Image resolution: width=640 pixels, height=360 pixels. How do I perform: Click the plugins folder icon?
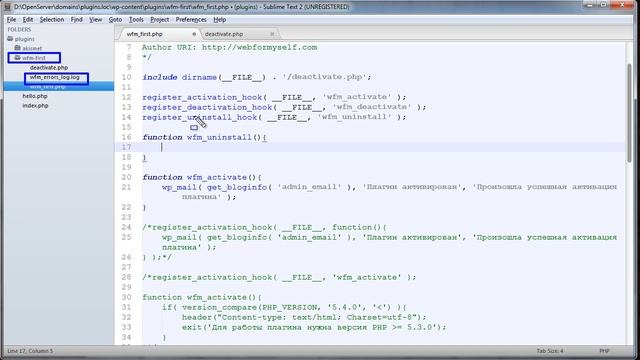pyautogui.click(x=10, y=39)
